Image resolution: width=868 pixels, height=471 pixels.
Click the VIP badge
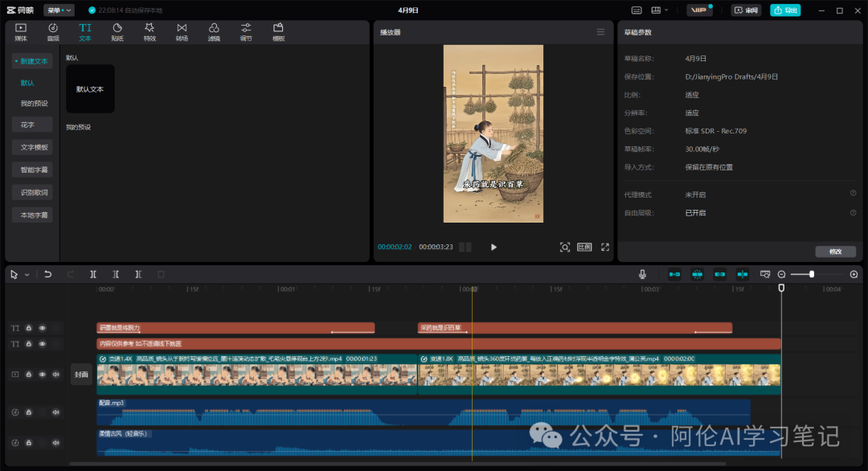[x=699, y=10]
